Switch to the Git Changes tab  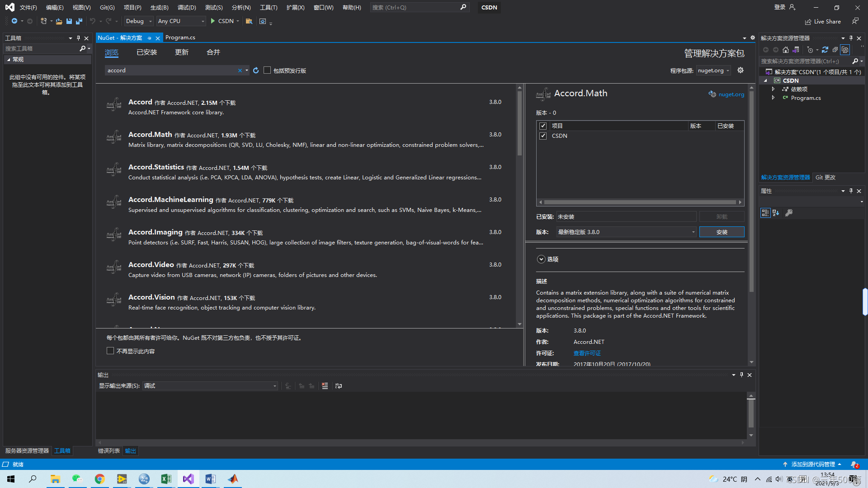(825, 178)
